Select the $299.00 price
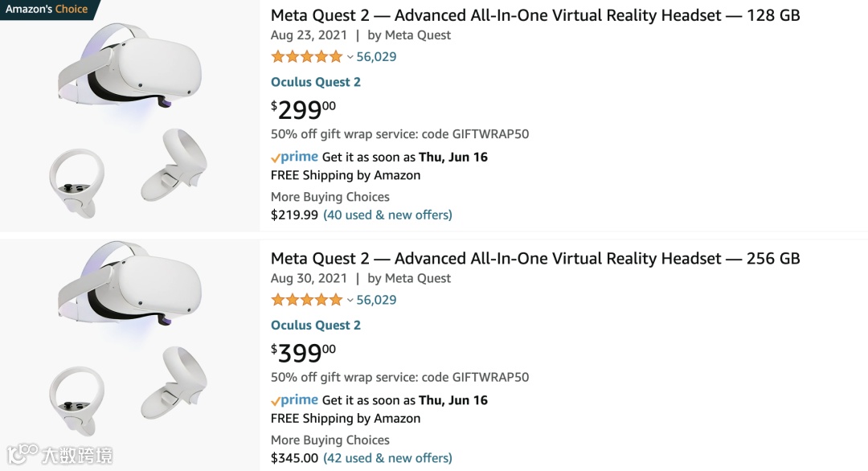Viewport: 868px width, 471px height. (303, 109)
